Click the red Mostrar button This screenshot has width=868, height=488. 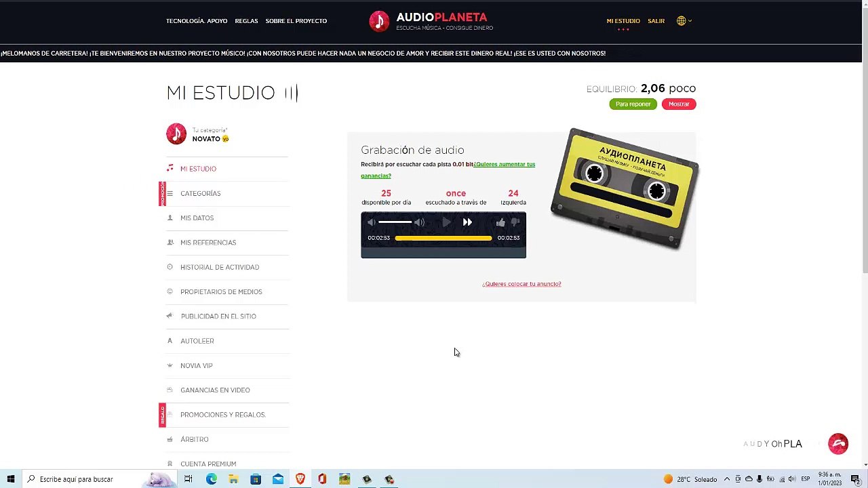[x=679, y=104]
